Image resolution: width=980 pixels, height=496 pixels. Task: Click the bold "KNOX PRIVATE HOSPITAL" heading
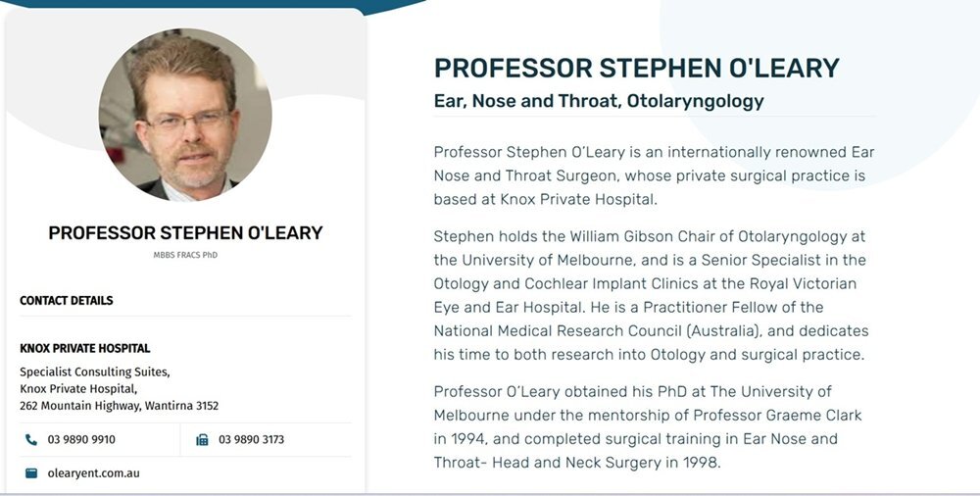pos(85,348)
